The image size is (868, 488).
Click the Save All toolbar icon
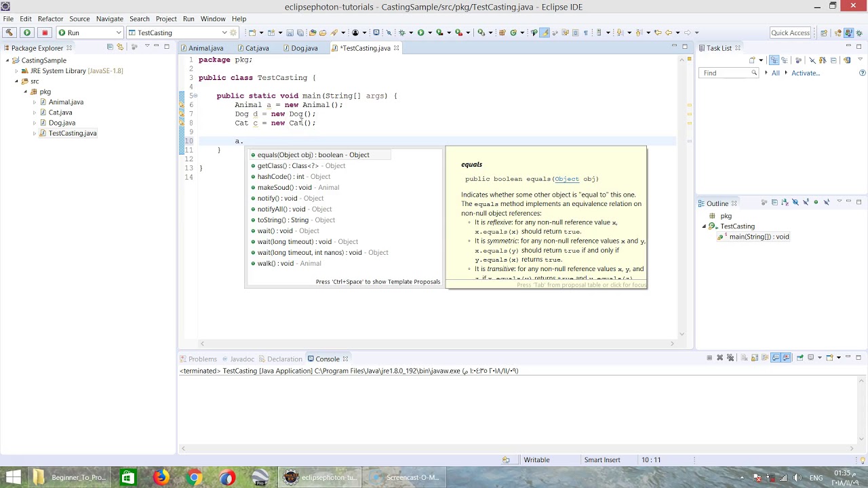pyautogui.click(x=300, y=33)
